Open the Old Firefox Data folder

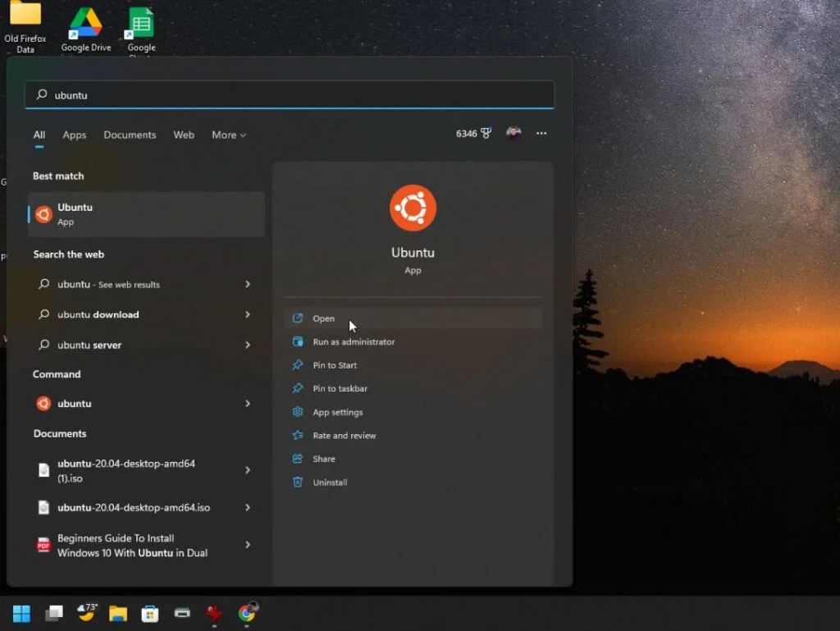[x=25, y=18]
